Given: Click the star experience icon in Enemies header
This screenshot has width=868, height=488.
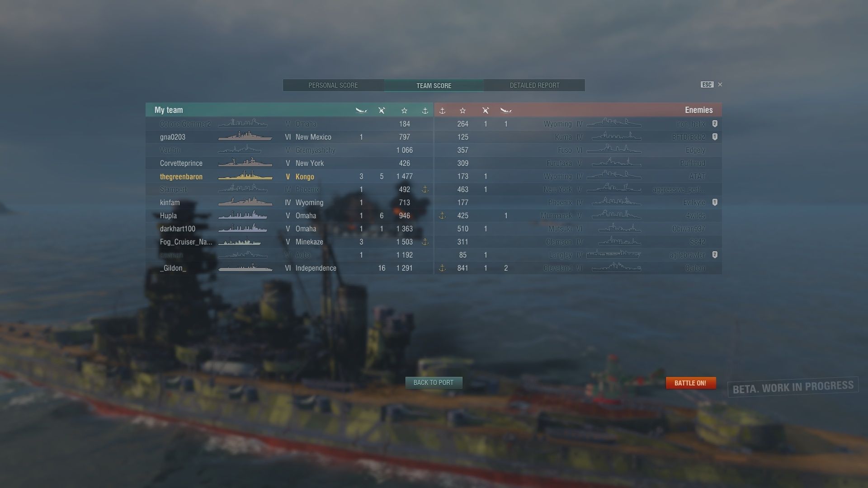Looking at the screenshot, I should pos(462,110).
